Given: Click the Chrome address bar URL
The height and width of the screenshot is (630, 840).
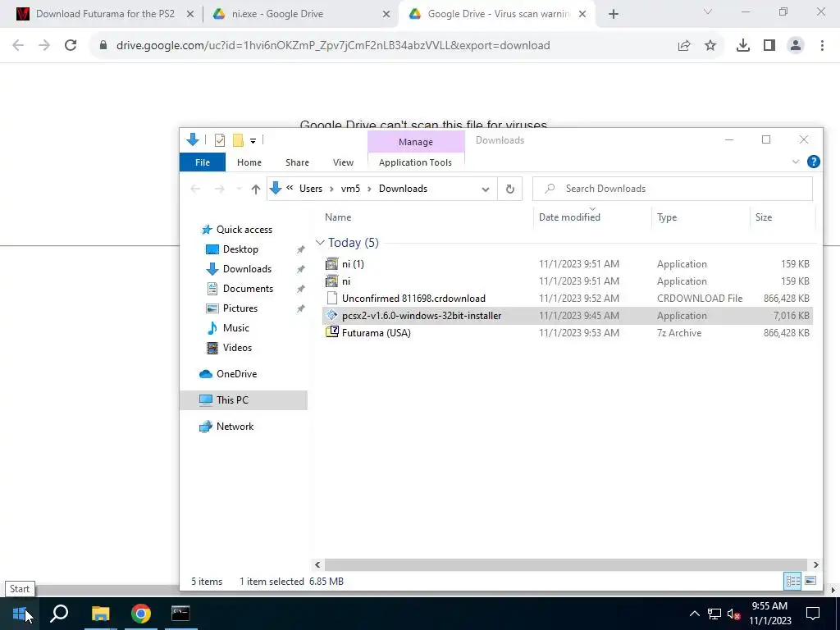Looking at the screenshot, I should point(333,46).
